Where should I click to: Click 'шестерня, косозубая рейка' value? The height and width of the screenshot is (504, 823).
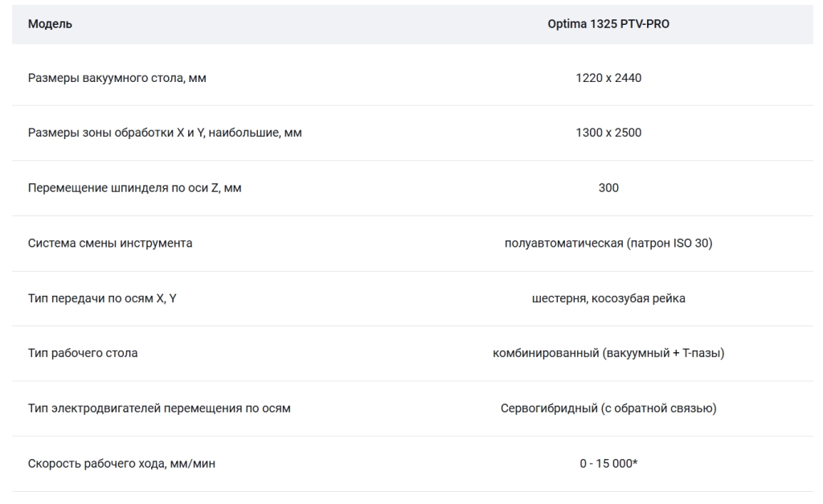[x=608, y=298]
